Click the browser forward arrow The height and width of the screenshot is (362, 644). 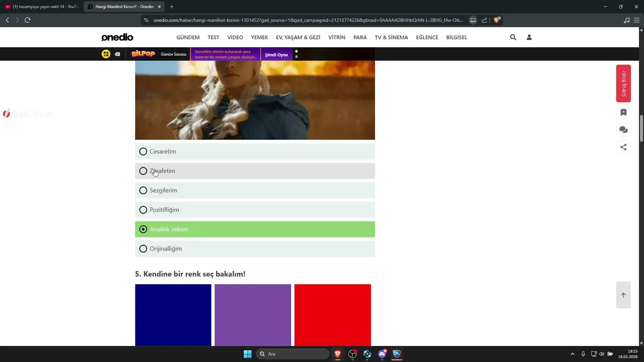17,20
